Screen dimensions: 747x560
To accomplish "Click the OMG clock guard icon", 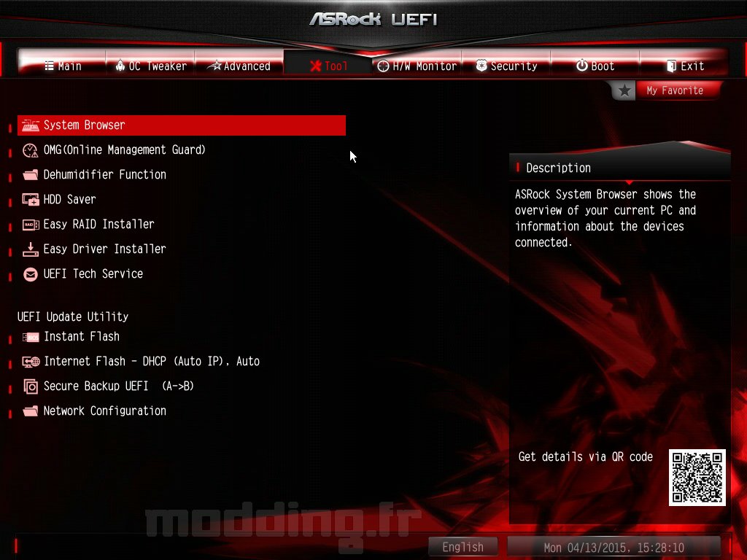I will (x=31, y=150).
